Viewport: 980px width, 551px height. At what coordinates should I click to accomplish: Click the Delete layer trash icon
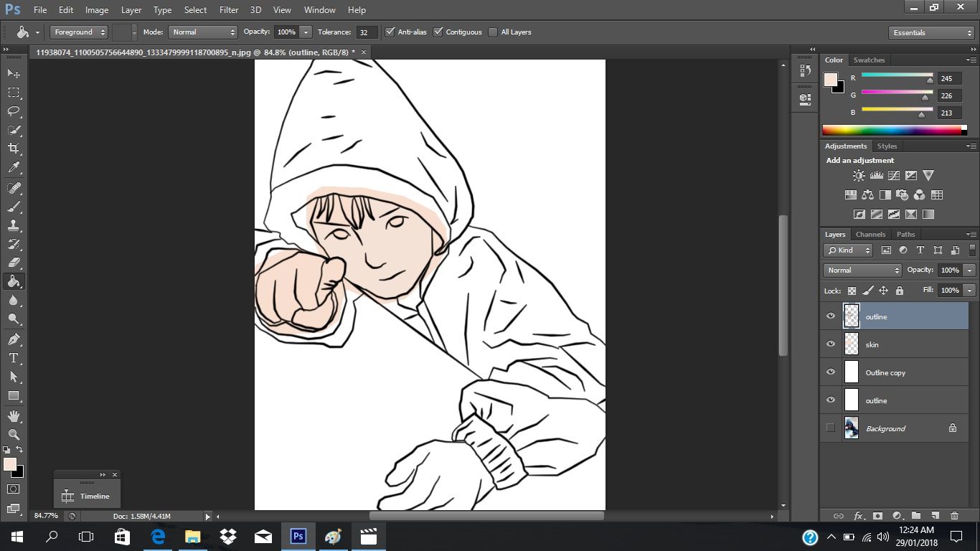click(954, 516)
